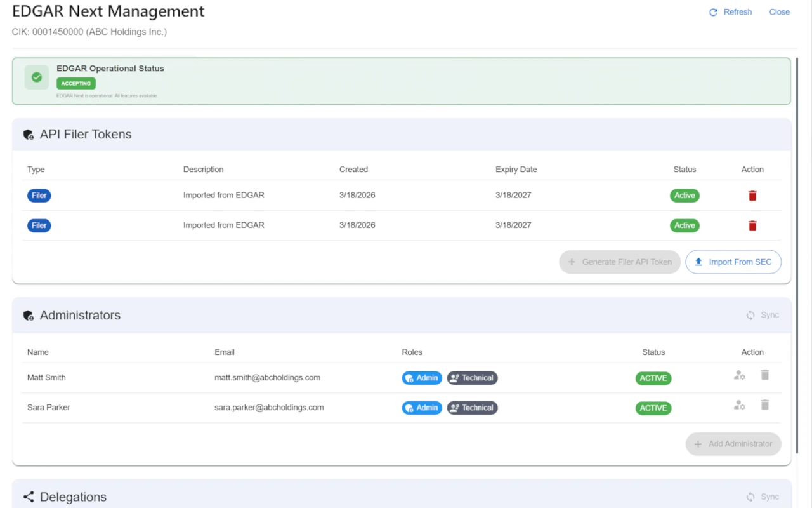Screen dimensions: 812x508
Task: Click Matt Smith's Technical role badge
Action: (x=472, y=378)
